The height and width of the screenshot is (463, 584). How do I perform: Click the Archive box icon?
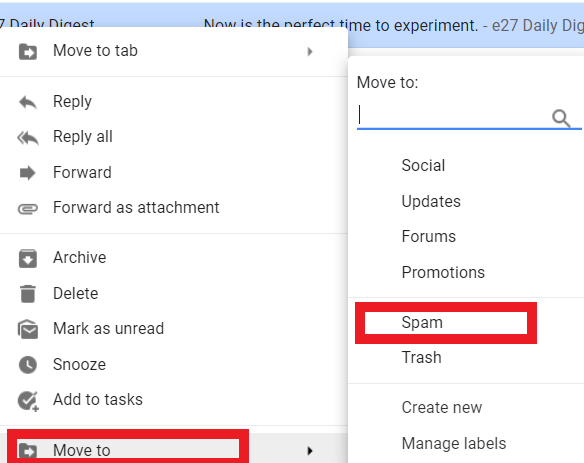28,259
